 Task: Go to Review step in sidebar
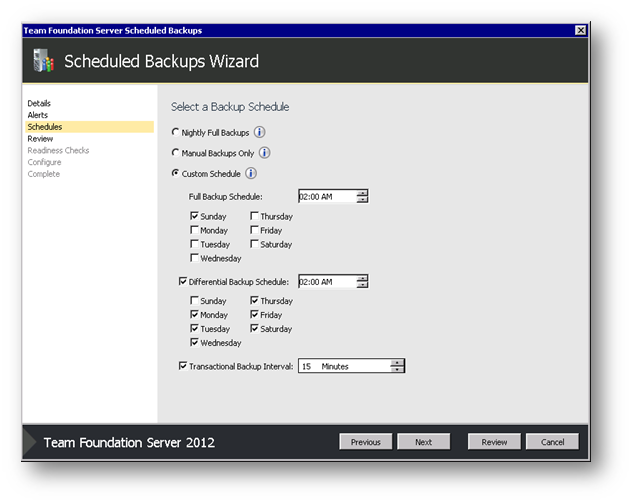[40, 139]
